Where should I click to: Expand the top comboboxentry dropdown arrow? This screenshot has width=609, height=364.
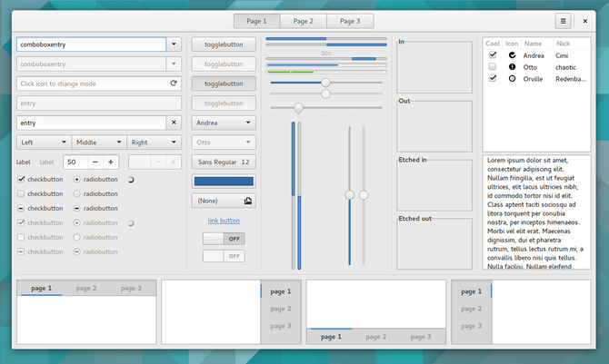[x=174, y=44]
